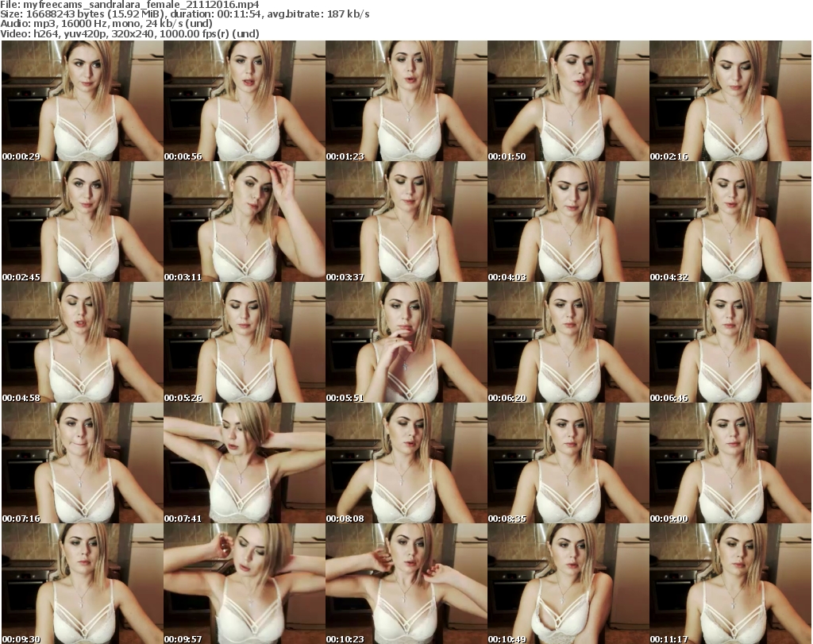Click the 'Size: 16688243 bytes' header line
This screenshot has width=813, height=644.
pos(184,14)
